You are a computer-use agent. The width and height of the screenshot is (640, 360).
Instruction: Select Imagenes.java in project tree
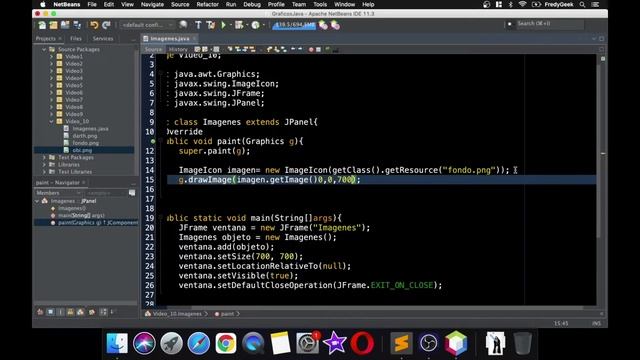pos(90,129)
